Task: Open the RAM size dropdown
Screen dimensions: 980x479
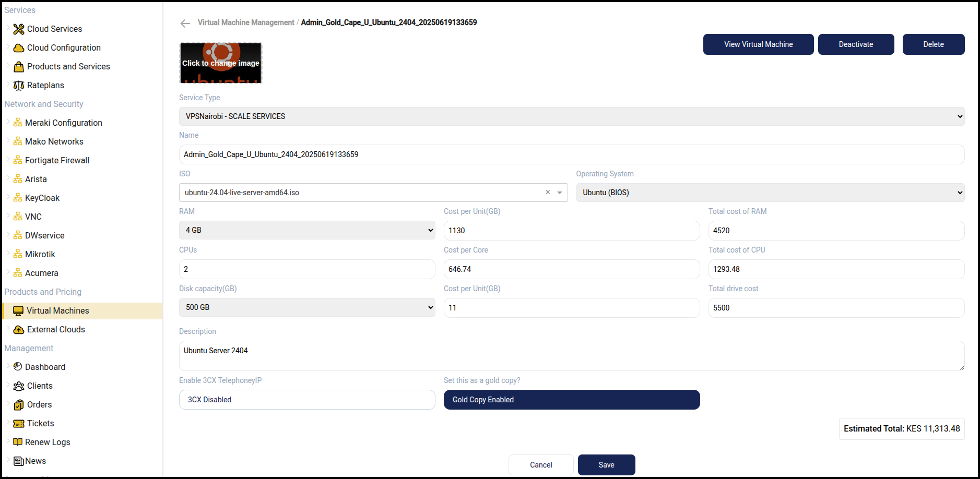Action: [307, 230]
